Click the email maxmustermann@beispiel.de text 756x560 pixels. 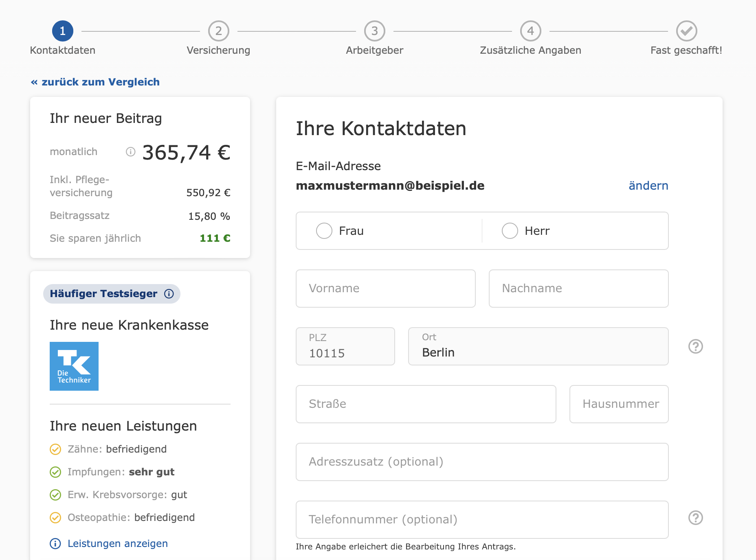point(390,186)
